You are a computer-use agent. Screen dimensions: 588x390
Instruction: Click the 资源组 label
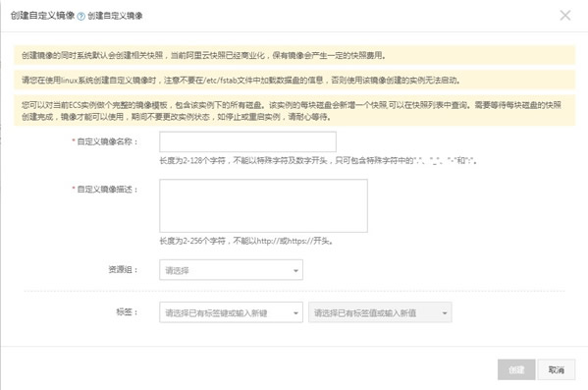tap(123, 269)
